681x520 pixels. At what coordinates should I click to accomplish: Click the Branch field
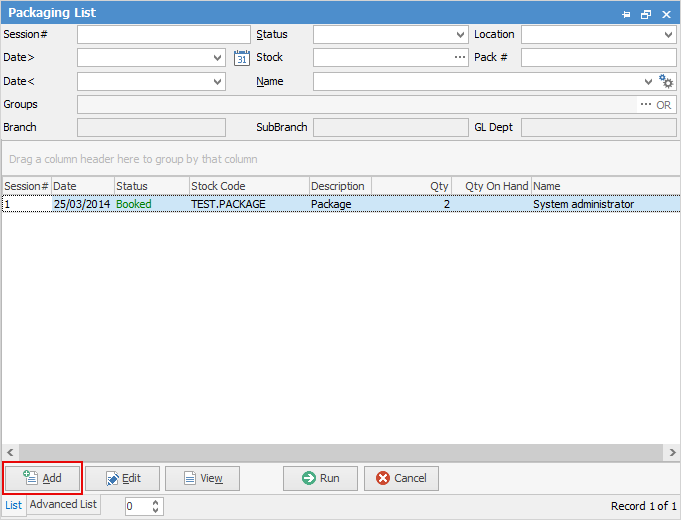point(151,128)
